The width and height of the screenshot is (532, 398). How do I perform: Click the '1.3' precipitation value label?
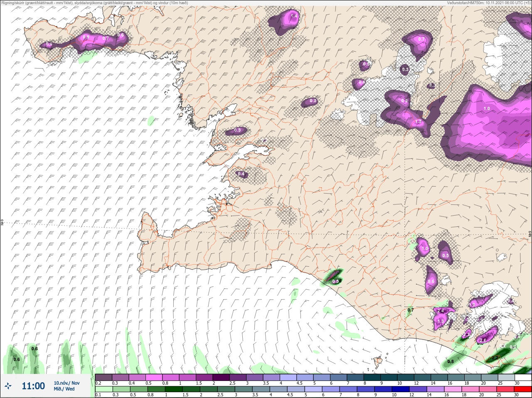[441, 321]
